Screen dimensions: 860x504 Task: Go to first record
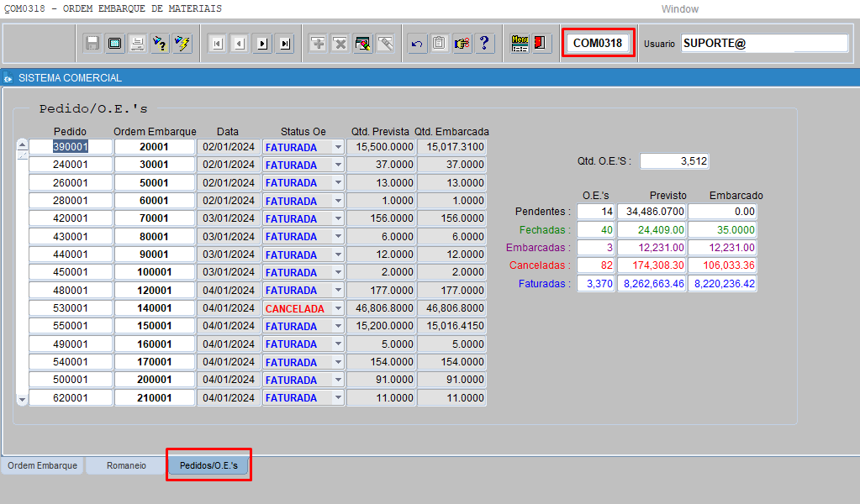[218, 44]
